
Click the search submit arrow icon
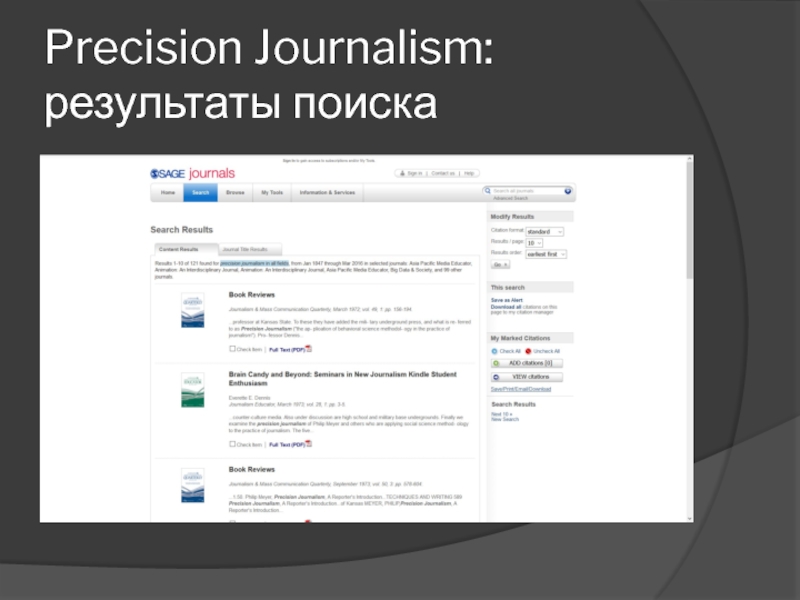click(x=568, y=190)
